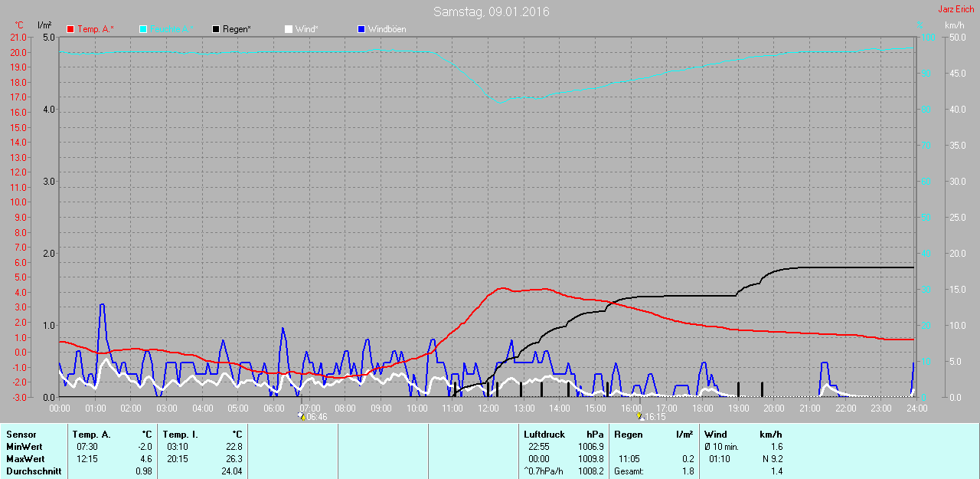Click the wind maximum value 'N 9.2'
The height and width of the screenshot is (479, 980).
coord(771,459)
